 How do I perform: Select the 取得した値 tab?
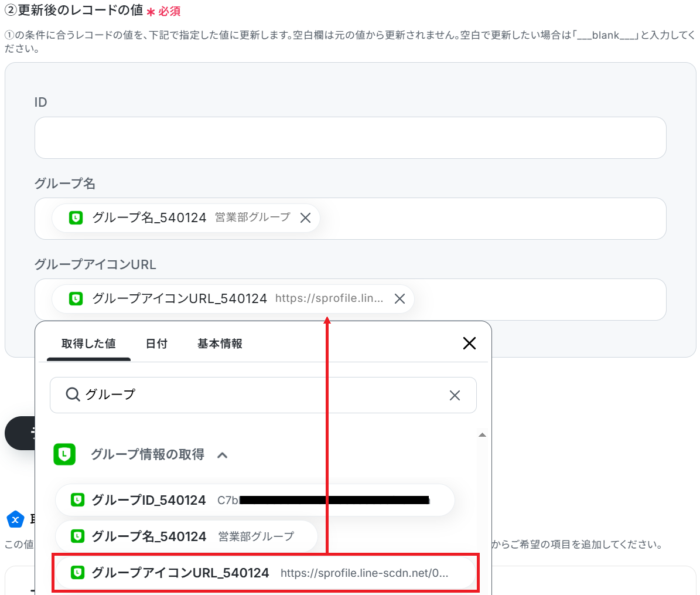click(x=88, y=344)
